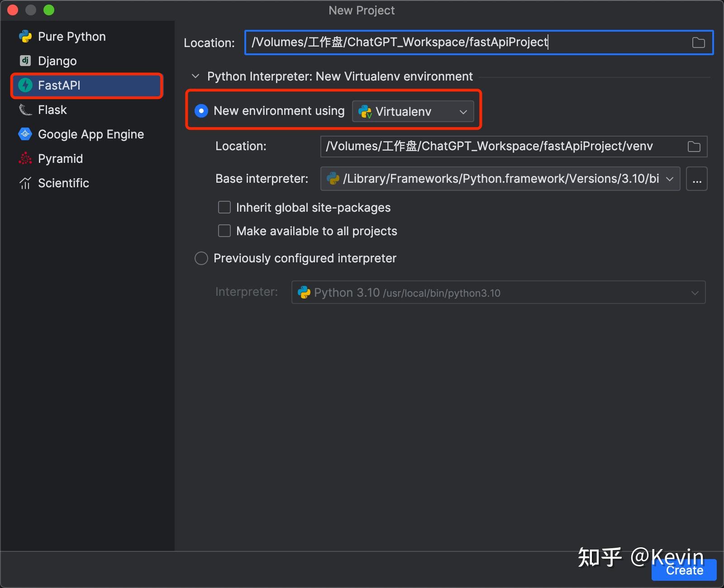Click the Google App Engine icon
The height and width of the screenshot is (588, 724).
point(25,134)
